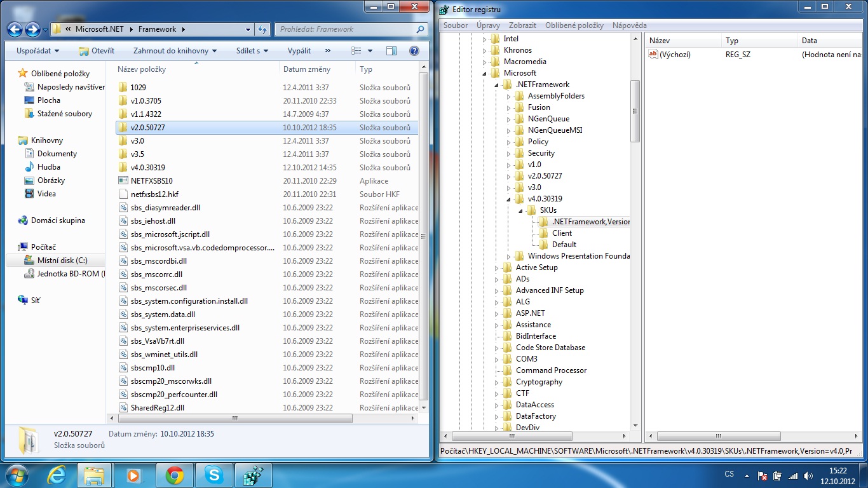Open the Soubor menu in Registry Editor

point(456,25)
